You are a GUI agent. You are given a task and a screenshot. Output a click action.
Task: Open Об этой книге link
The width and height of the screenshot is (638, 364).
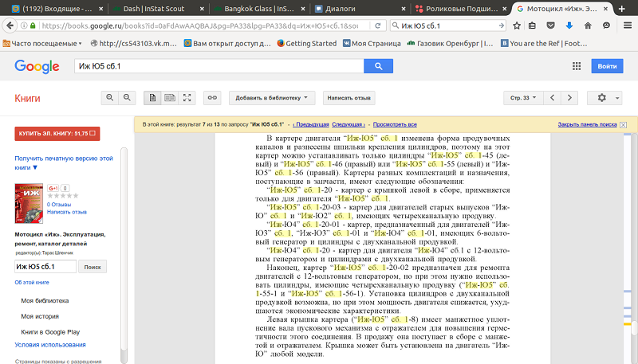coord(32,282)
